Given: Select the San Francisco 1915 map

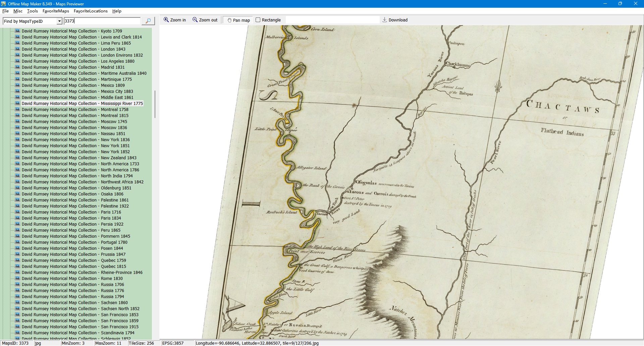Looking at the screenshot, I should tap(80, 327).
